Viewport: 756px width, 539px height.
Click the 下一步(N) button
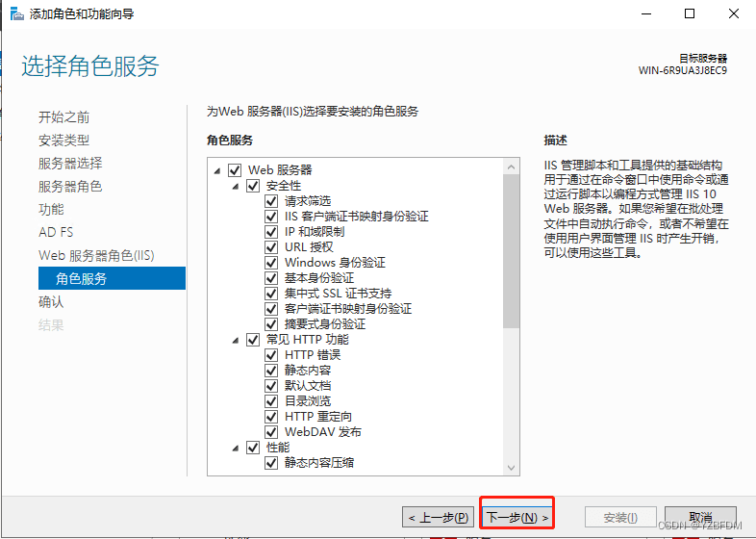tap(517, 518)
